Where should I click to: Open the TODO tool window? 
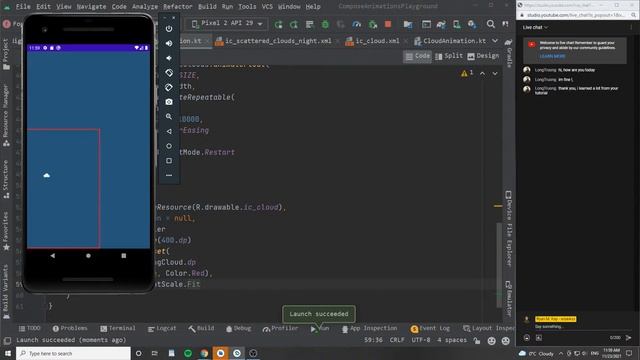tap(29, 328)
